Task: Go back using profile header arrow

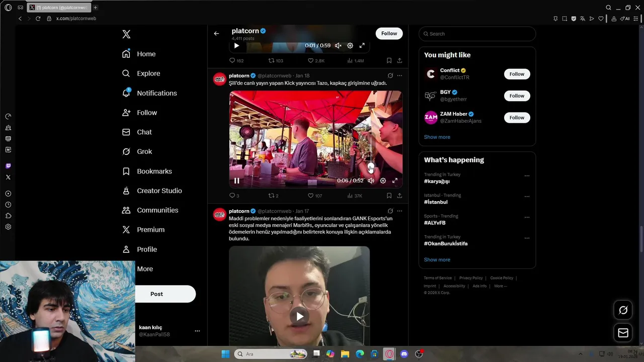Action: (x=216, y=34)
